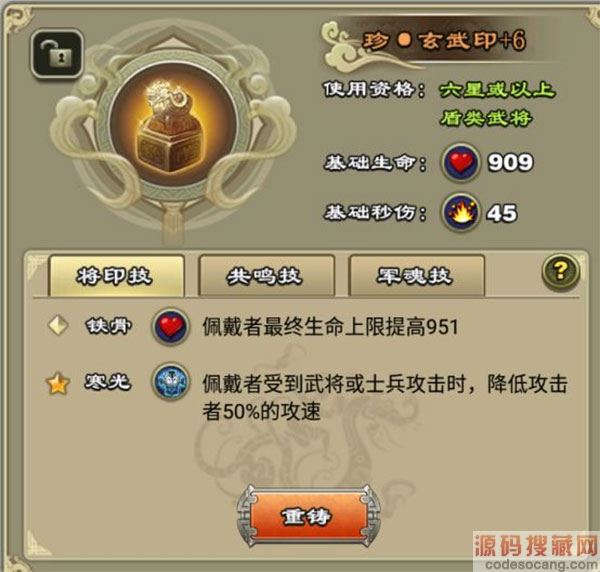
Task: Click the 铁骨 skill name label
Action: [108, 326]
